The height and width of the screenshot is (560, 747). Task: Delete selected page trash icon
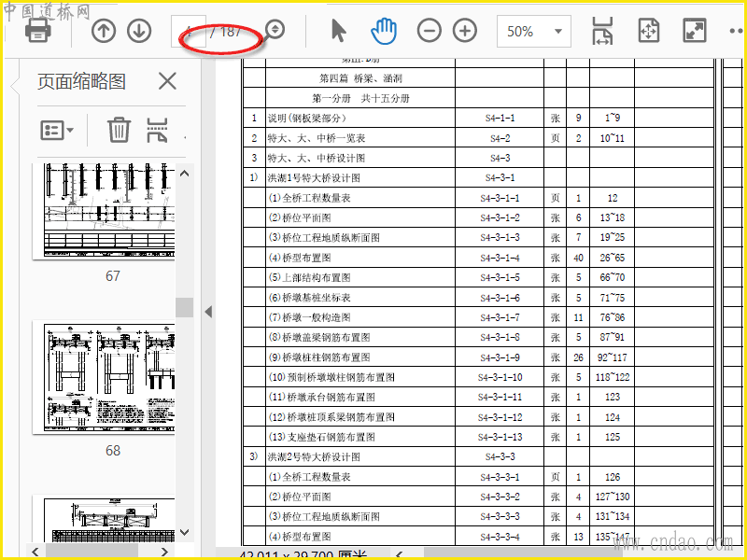(119, 130)
